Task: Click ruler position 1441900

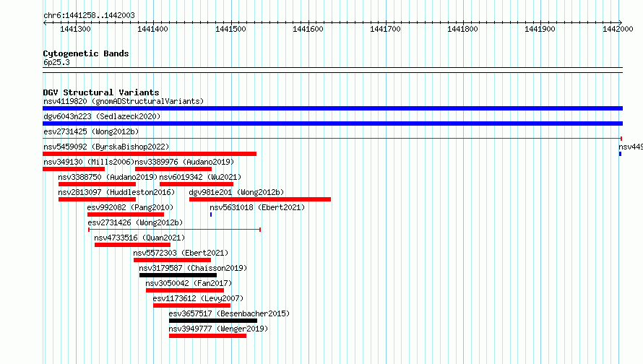Action: [540, 29]
